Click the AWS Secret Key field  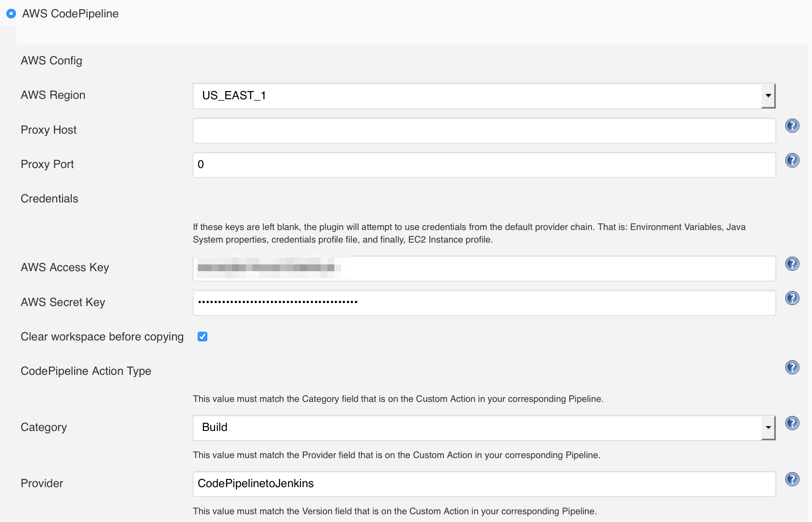[484, 303]
